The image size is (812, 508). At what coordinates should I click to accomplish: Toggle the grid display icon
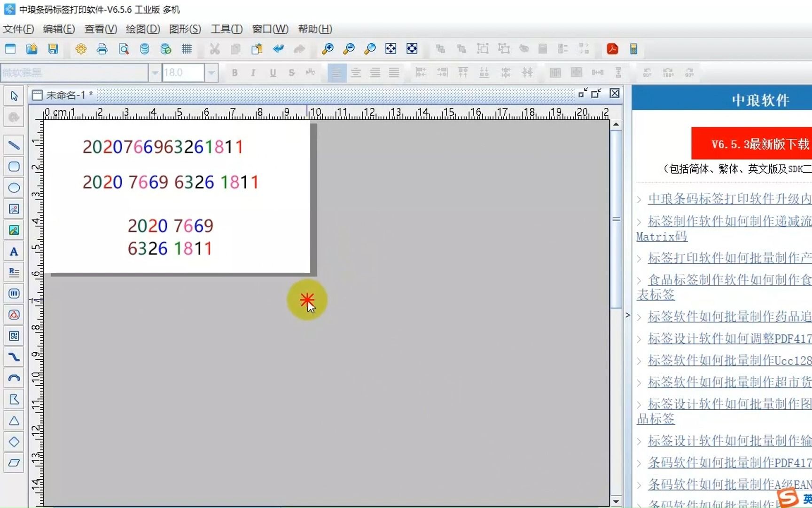pos(187,49)
